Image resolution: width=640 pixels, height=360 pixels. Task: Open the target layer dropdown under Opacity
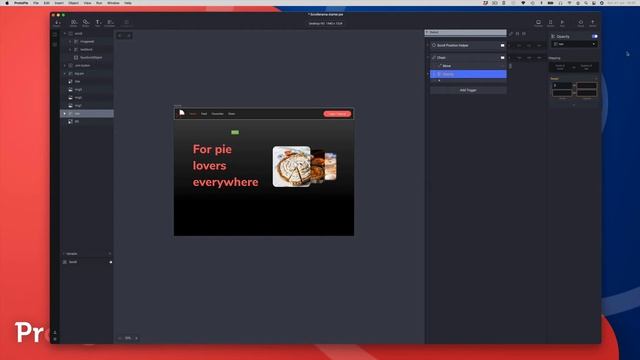575,44
